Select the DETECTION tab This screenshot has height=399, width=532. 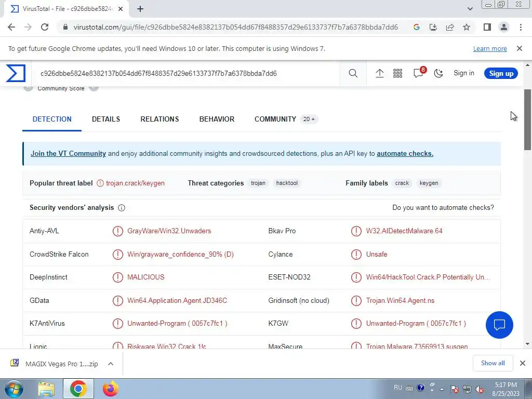tap(52, 119)
